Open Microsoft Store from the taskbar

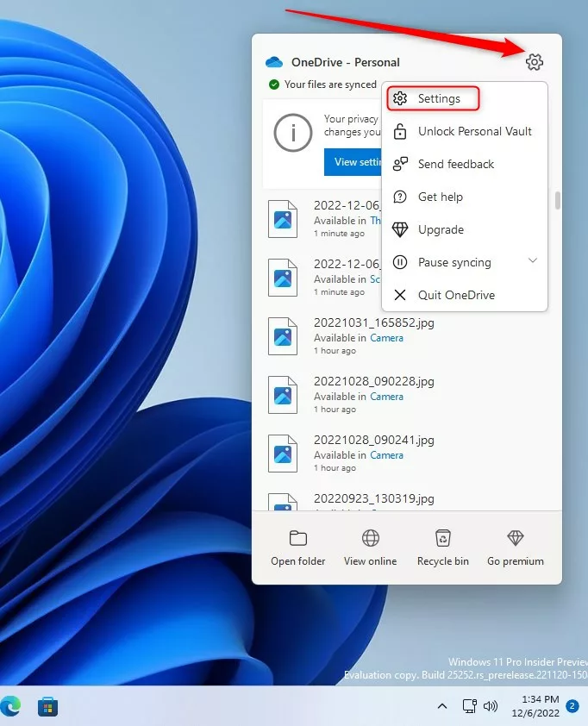pyautogui.click(x=48, y=707)
